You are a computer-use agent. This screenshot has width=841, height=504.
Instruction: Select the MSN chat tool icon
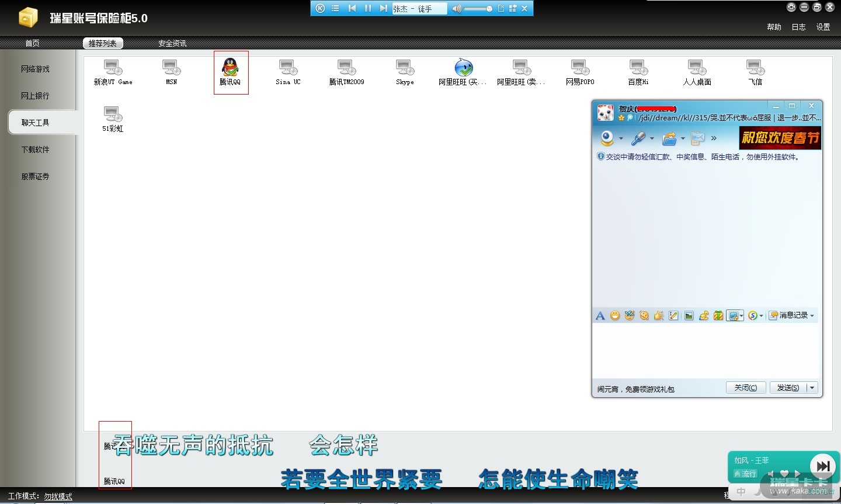(x=171, y=72)
